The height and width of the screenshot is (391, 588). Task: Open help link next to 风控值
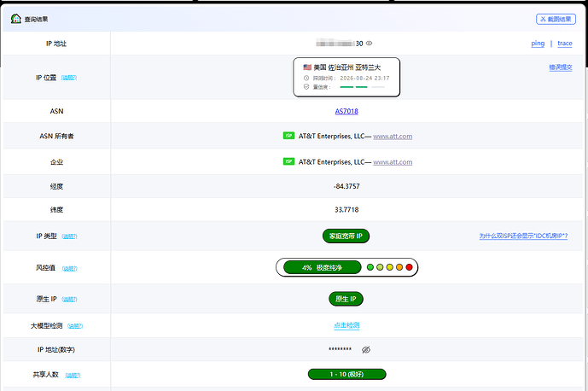(x=70, y=268)
